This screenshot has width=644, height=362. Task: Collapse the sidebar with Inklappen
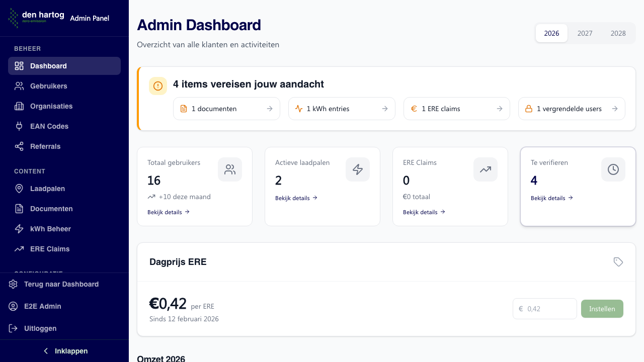click(64, 350)
